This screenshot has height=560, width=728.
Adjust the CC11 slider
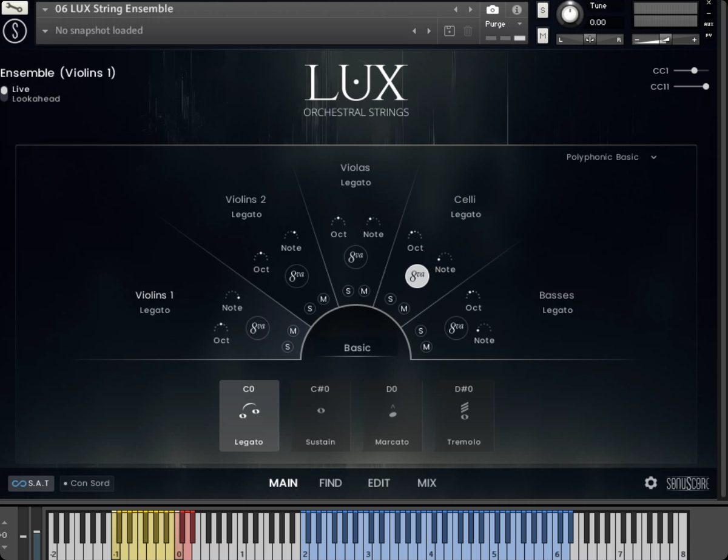[691, 87]
